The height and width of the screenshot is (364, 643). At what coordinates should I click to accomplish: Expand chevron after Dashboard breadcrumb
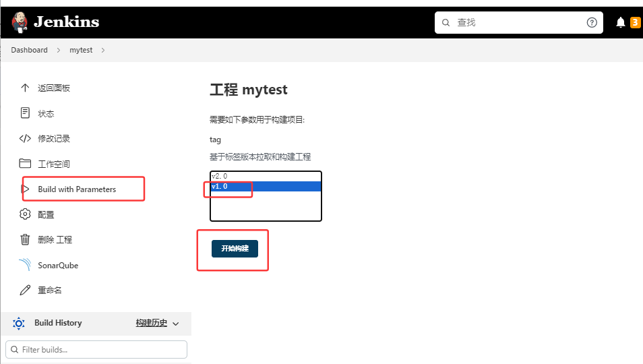coord(59,50)
